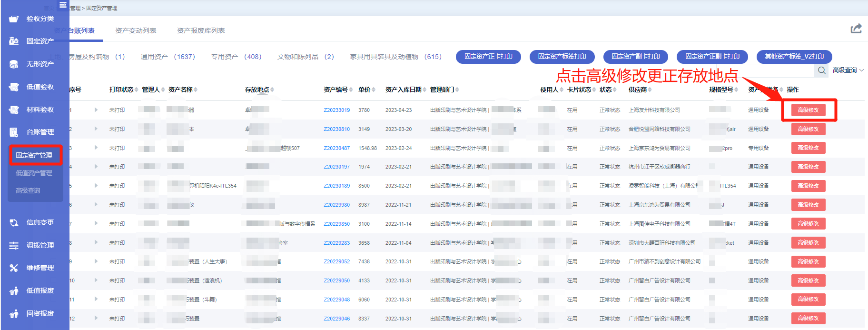Sort by 资产编号 using its sort arrows

pos(351,90)
